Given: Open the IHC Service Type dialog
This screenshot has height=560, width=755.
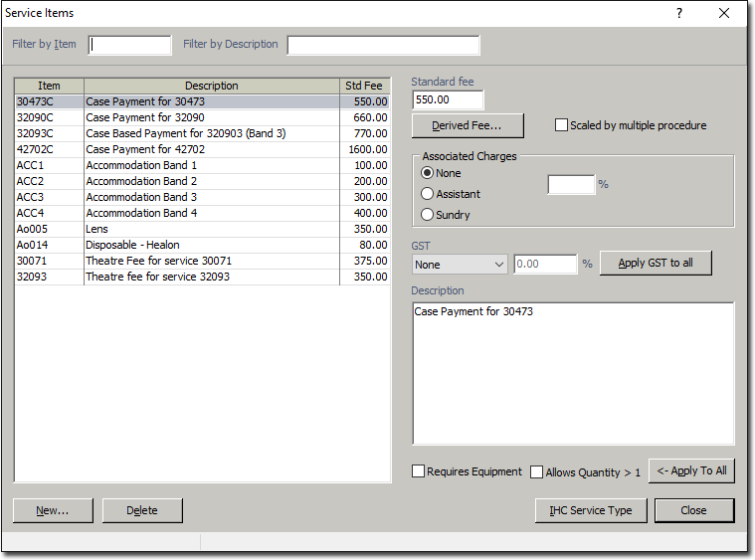Looking at the screenshot, I should (591, 510).
